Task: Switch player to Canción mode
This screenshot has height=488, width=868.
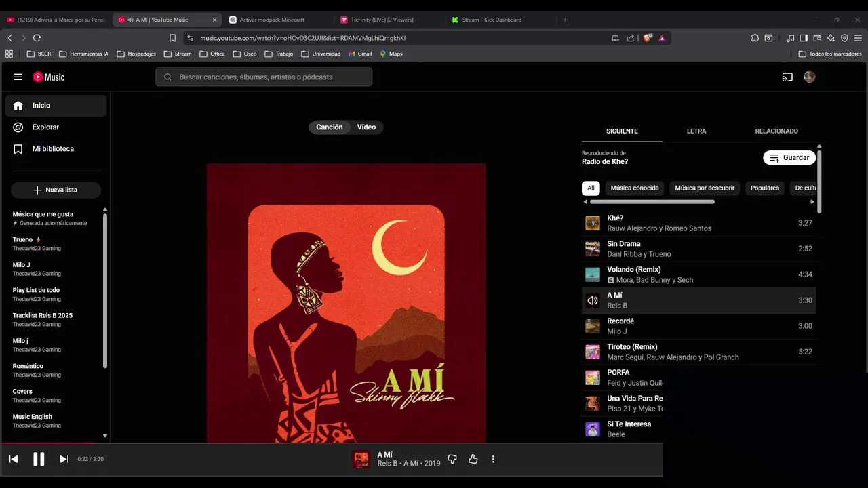Action: [330, 127]
